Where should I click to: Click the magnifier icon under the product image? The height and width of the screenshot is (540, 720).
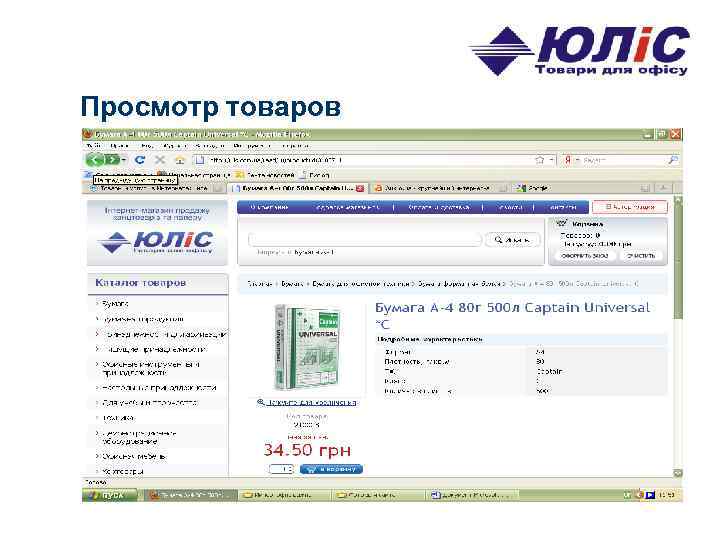[260, 402]
